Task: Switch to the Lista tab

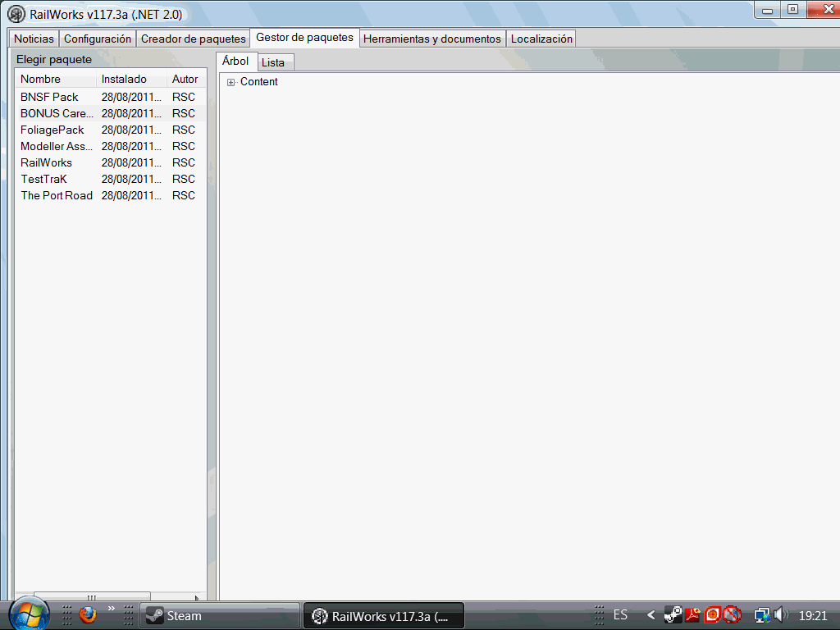Action: pos(273,62)
